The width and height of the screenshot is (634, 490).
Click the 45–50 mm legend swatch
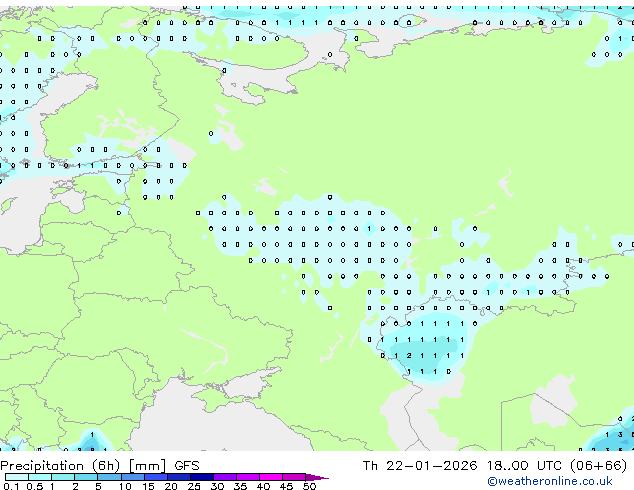pyautogui.click(x=294, y=477)
